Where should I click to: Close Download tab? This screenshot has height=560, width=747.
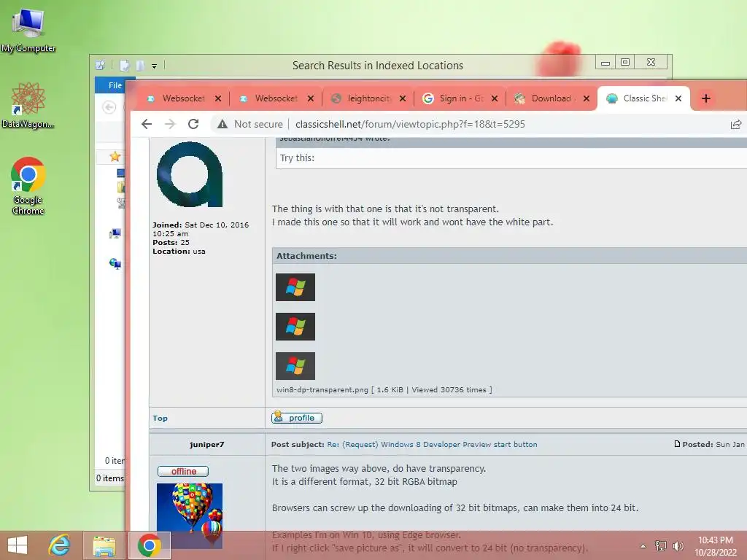pyautogui.click(x=587, y=98)
